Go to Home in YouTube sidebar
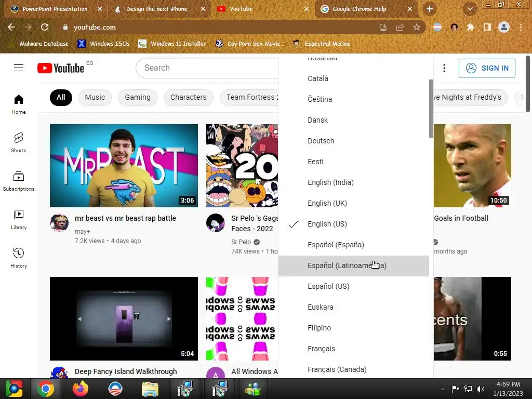The image size is (532, 399). pyautogui.click(x=19, y=104)
